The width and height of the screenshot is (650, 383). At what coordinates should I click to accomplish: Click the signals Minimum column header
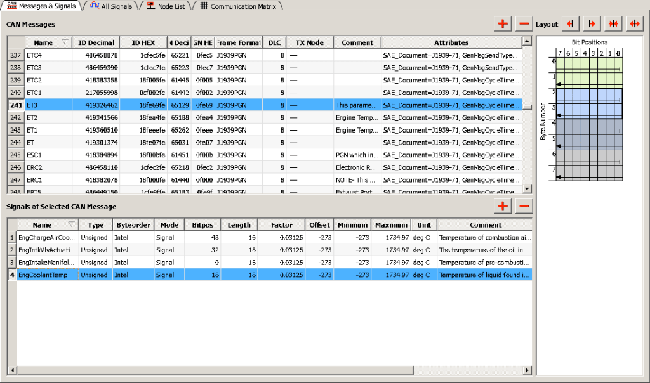click(x=352, y=225)
